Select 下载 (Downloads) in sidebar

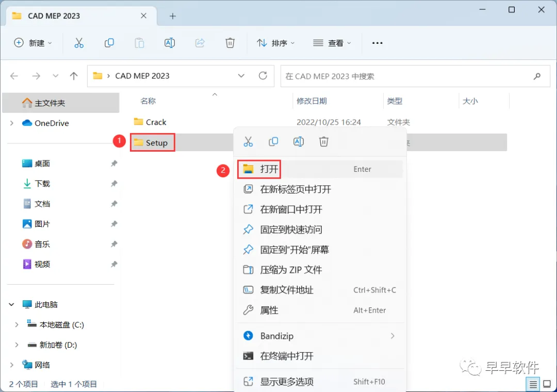(x=42, y=184)
